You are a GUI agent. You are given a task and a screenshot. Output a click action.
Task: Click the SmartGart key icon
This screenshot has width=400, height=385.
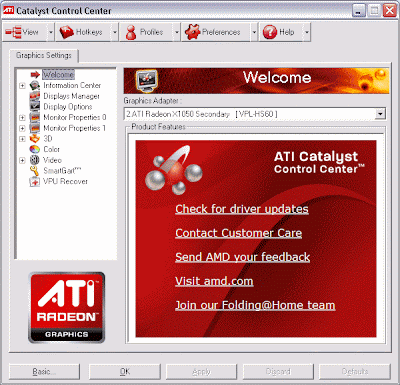35,171
